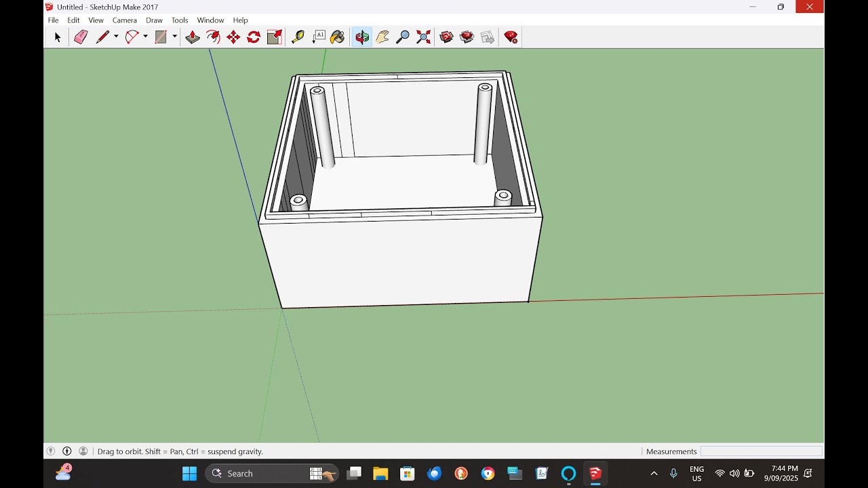Open the ENG US language switcher

pyautogui.click(x=696, y=473)
